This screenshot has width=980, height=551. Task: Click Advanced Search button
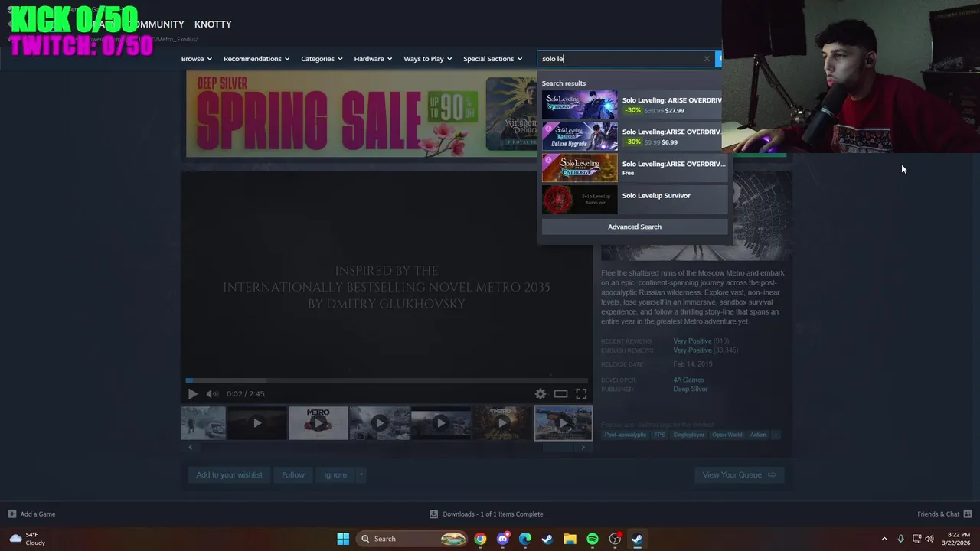635,227
